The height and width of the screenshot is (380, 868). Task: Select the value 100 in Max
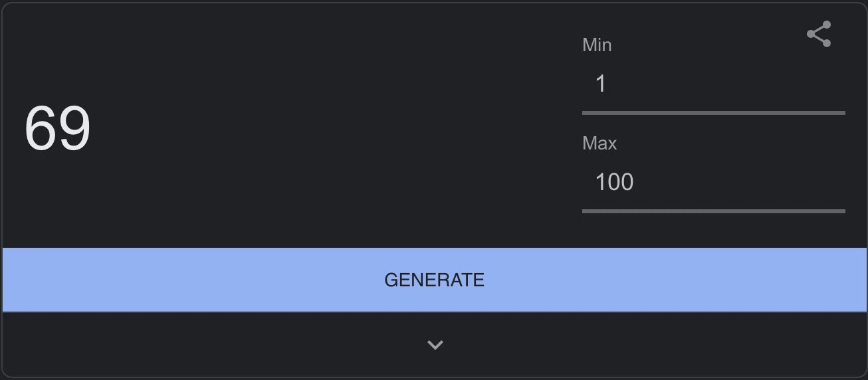(614, 182)
